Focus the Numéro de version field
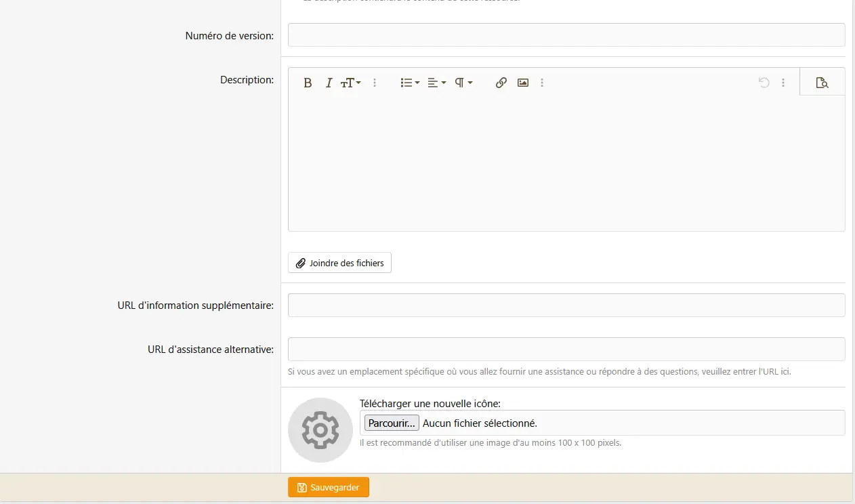Viewport: 855px width, 504px height. coord(566,35)
